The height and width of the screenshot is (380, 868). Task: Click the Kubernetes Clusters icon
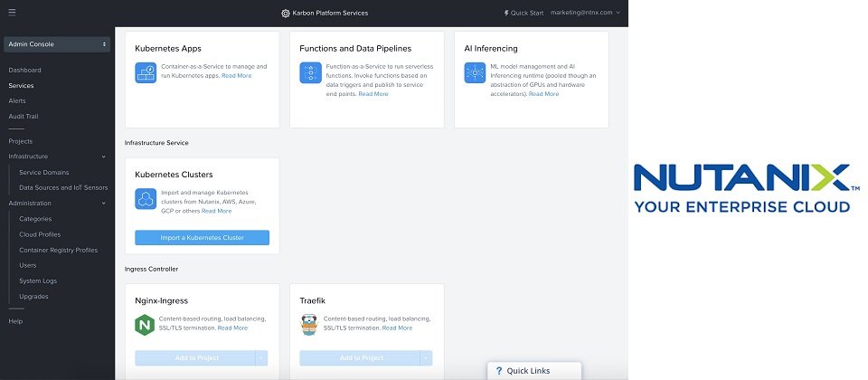coord(146,199)
